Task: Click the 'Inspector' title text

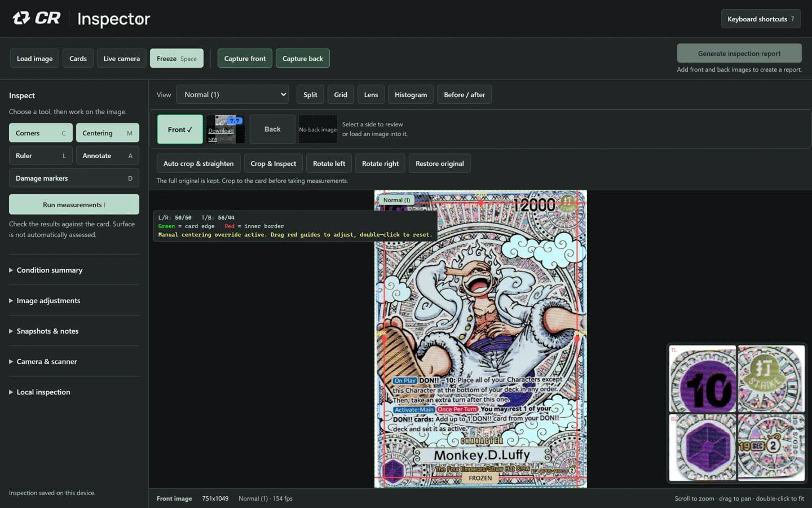Action: (113, 19)
